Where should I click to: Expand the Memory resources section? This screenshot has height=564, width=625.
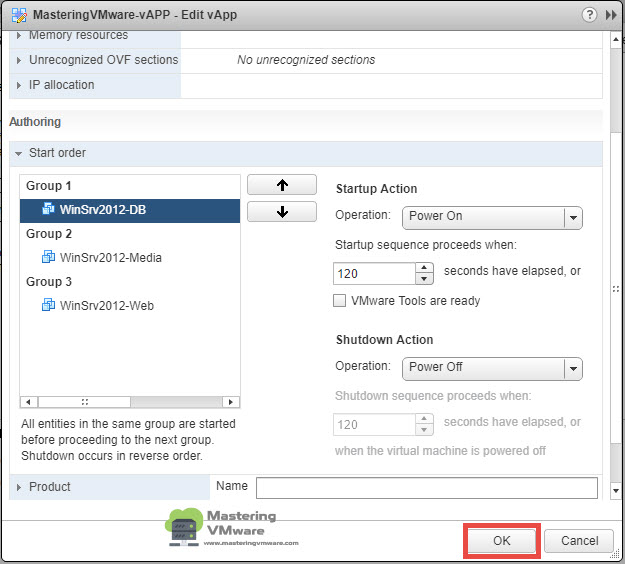[x=18, y=35]
